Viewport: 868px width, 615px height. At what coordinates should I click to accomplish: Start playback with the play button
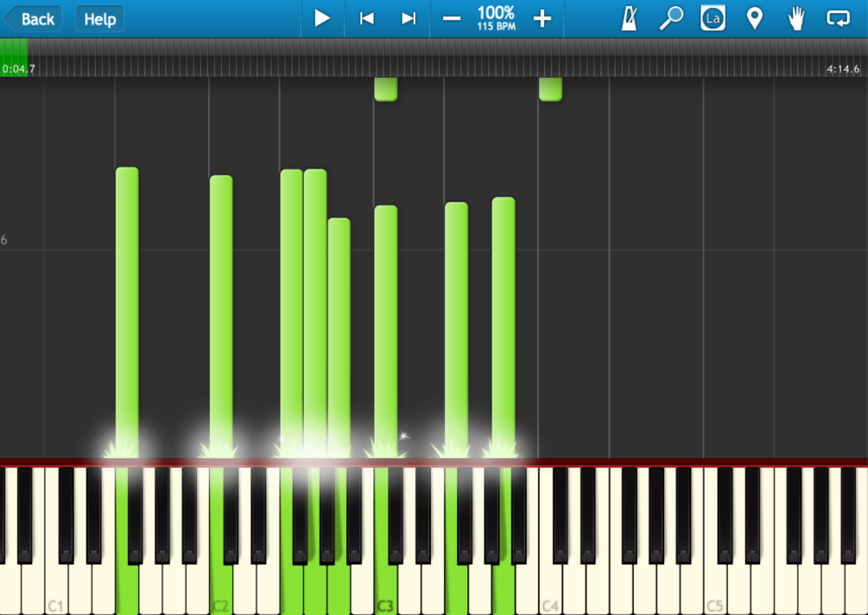[x=322, y=18]
